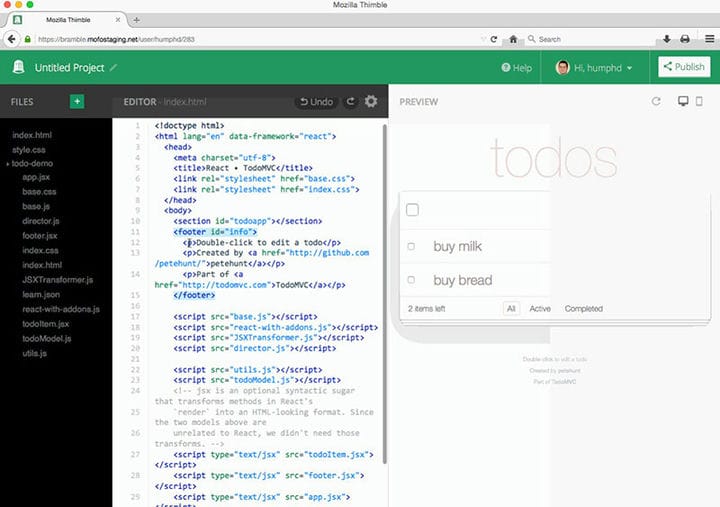Click the Untitled Project title
The height and width of the screenshot is (507, 720).
point(70,68)
